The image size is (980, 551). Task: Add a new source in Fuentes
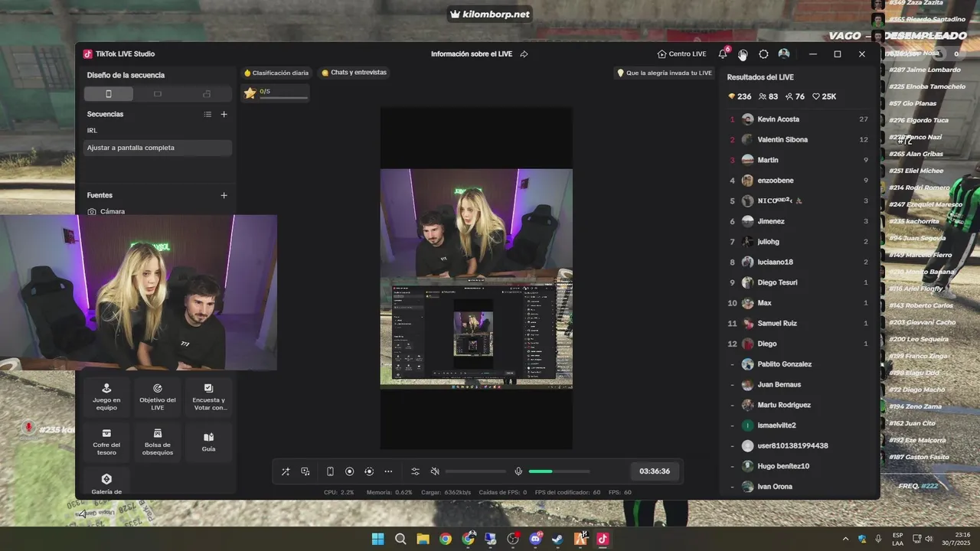(x=224, y=195)
